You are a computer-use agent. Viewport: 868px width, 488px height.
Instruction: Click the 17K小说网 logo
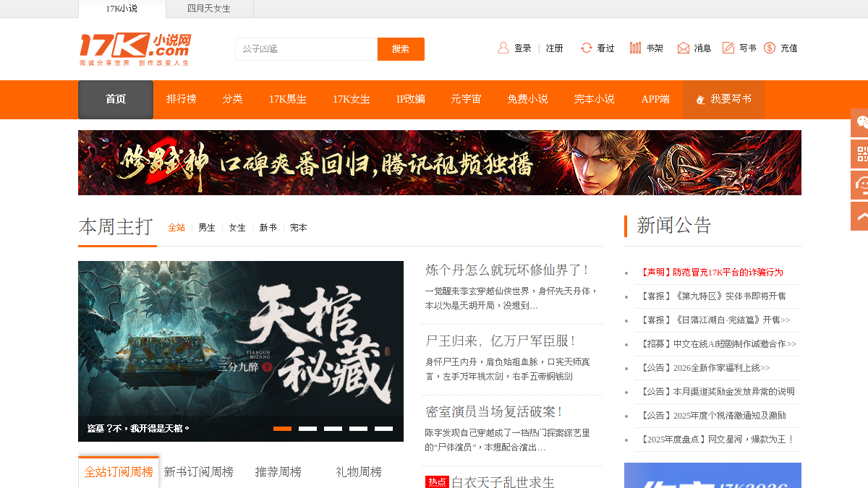pos(135,48)
